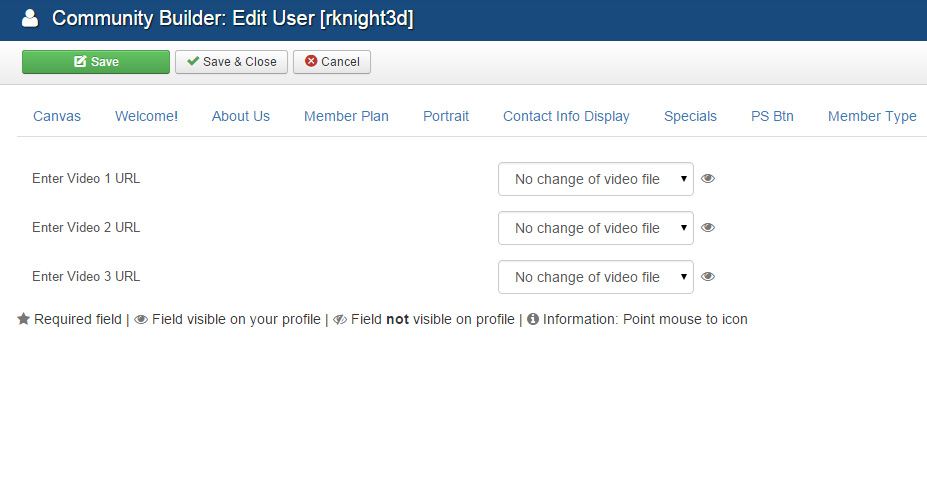Click the Required field star icon
This screenshot has height=478, width=927.
[24, 319]
